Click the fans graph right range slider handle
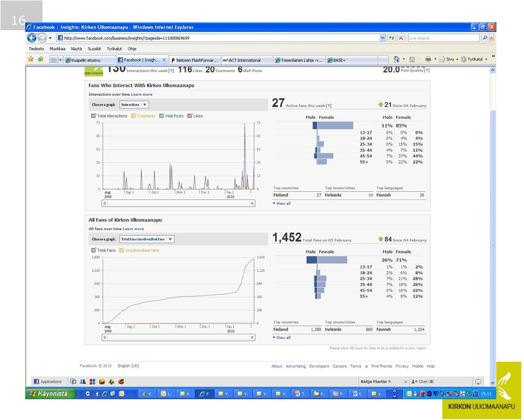This screenshot has height=420, width=524. pyautogui.click(x=252, y=338)
